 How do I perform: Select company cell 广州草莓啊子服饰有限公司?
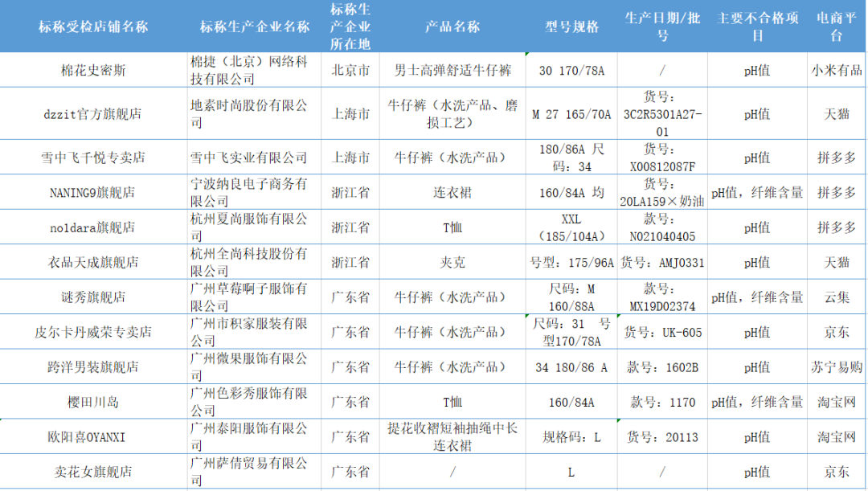coord(255,297)
